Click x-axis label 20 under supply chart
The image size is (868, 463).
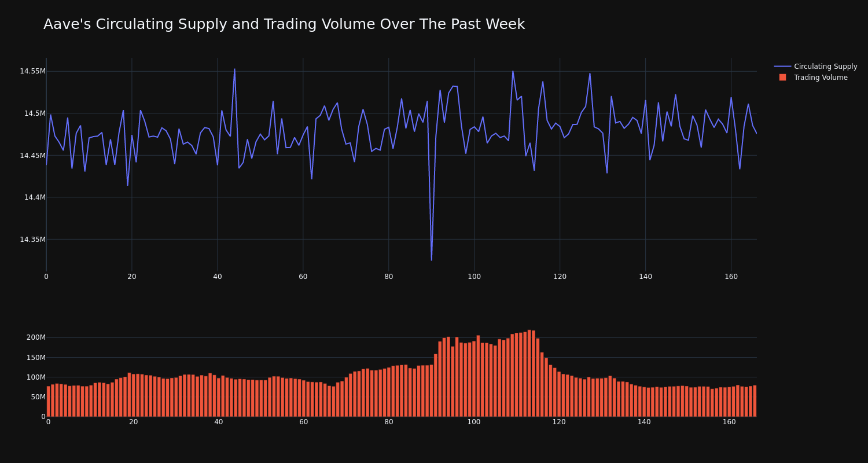[x=132, y=277]
